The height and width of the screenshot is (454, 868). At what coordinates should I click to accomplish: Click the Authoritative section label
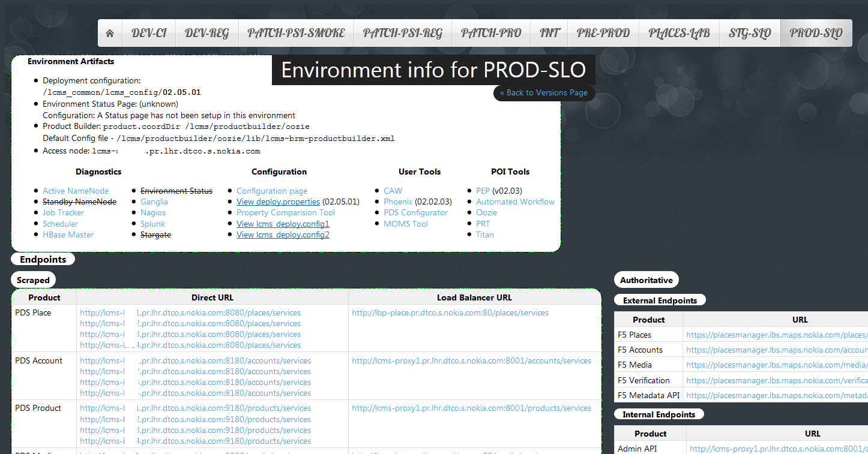(646, 279)
